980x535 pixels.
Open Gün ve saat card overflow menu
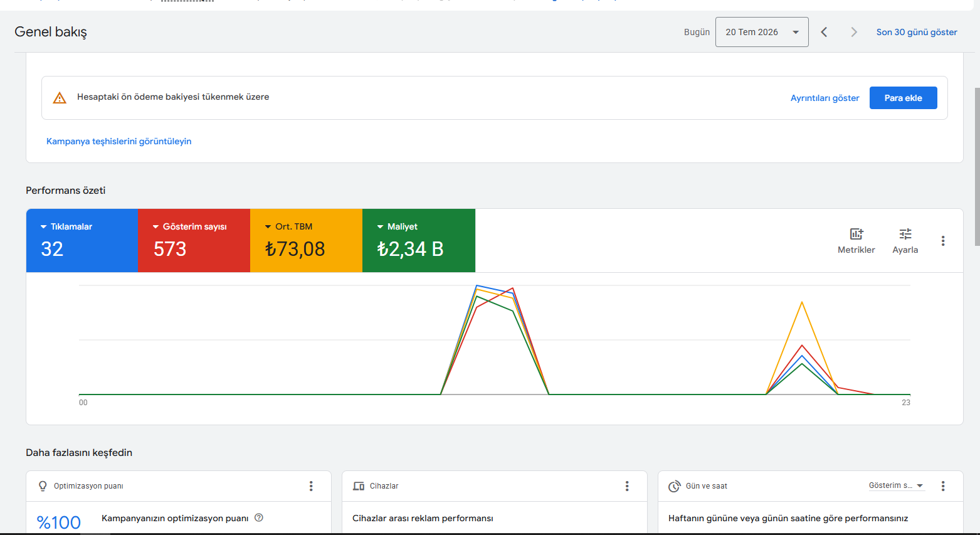tap(943, 486)
